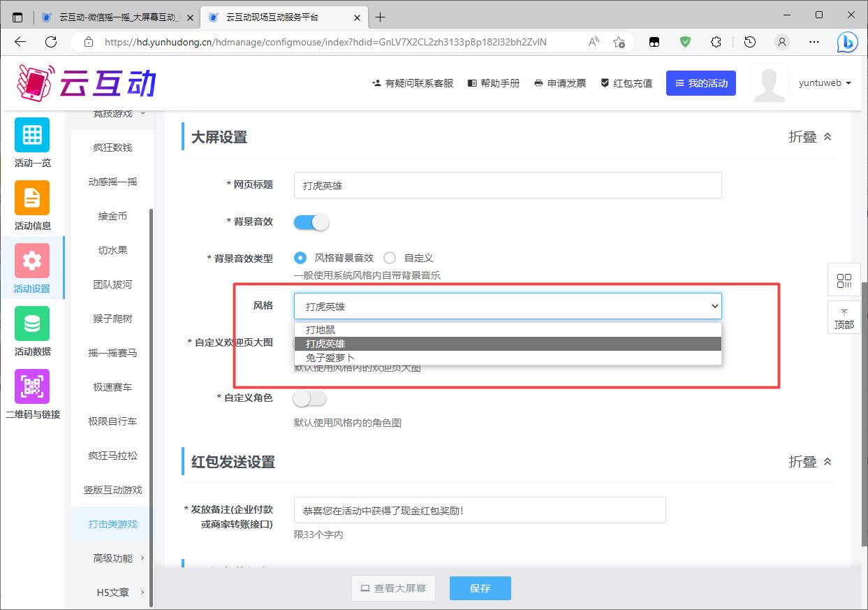The height and width of the screenshot is (610, 868).
Task: Open the 活动信息 document icon
Action: tap(32, 198)
